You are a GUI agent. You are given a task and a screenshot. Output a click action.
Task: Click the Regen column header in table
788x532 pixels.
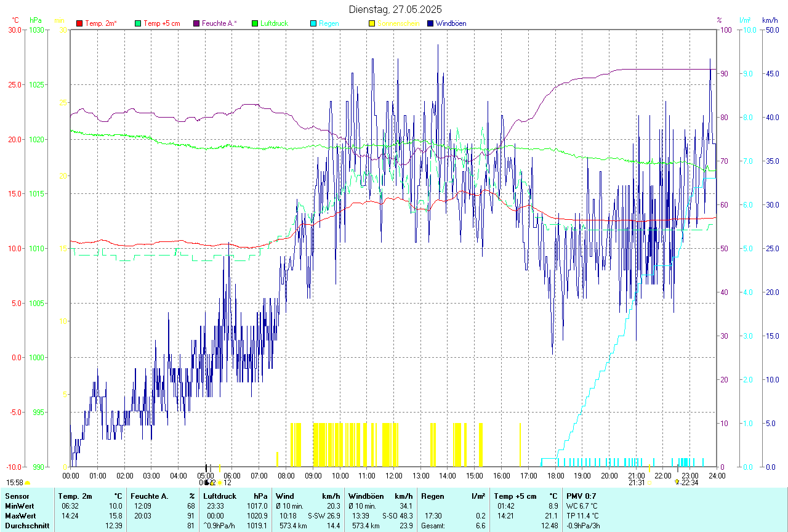point(433,496)
